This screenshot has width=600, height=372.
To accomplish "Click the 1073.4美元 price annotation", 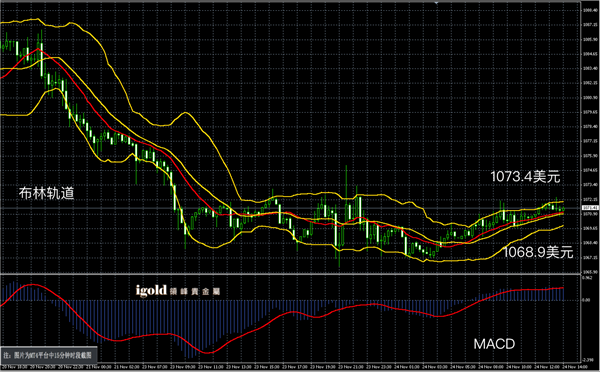I will pos(525,177).
